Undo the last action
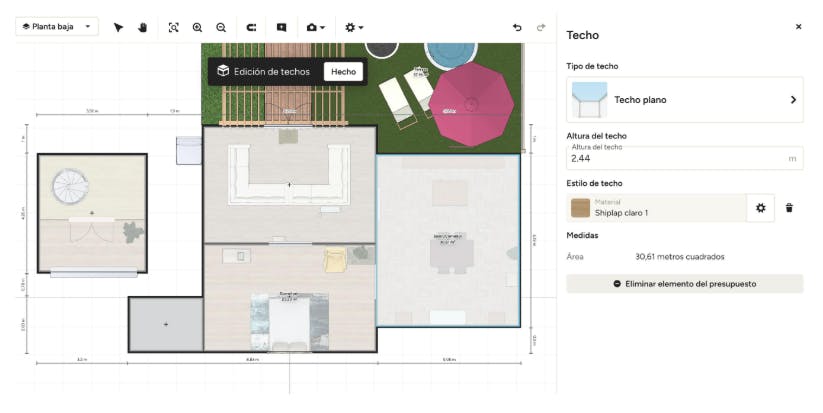The image size is (823, 413). (x=517, y=27)
